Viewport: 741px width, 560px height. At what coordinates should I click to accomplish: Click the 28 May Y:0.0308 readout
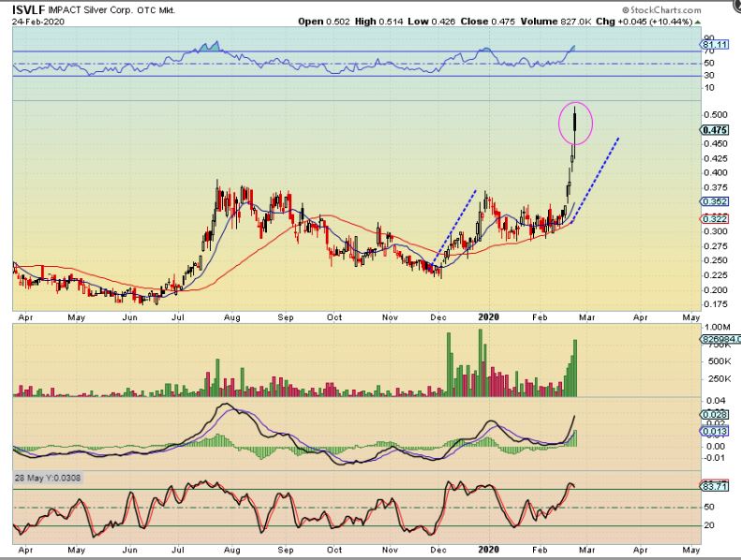pyautogui.click(x=48, y=478)
